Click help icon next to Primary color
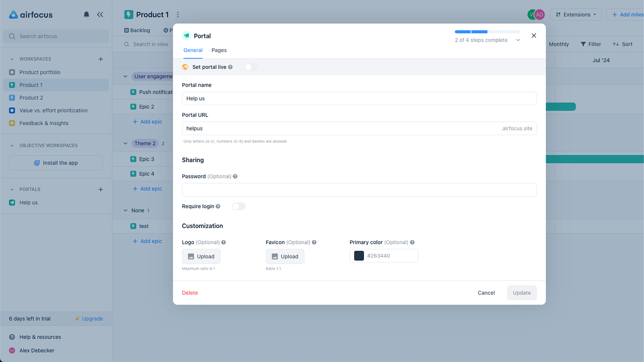The width and height of the screenshot is (644, 362). pos(412,243)
